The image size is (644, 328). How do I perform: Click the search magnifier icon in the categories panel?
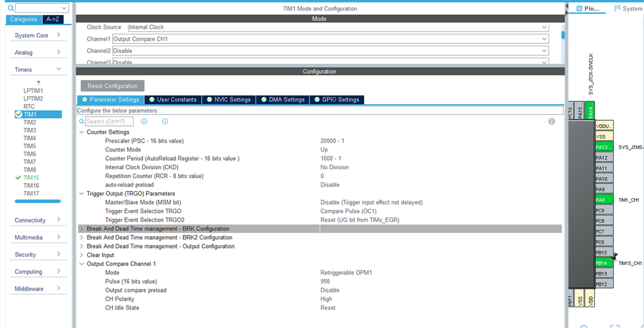11,8
